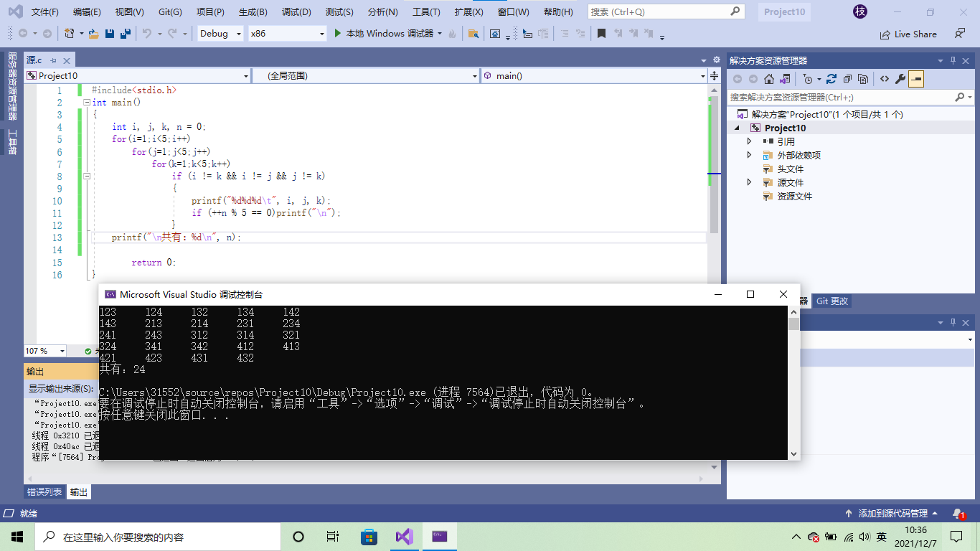Open the 文件(F) menu
Image resolution: width=980 pixels, height=551 pixels.
click(x=45, y=11)
